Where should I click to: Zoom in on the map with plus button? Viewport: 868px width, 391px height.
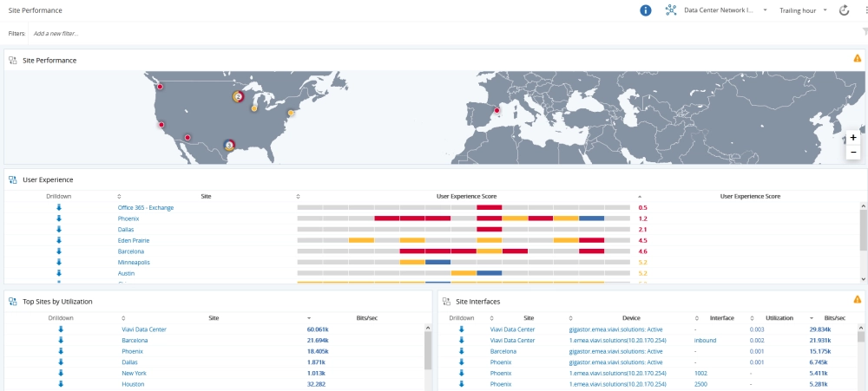pyautogui.click(x=853, y=137)
